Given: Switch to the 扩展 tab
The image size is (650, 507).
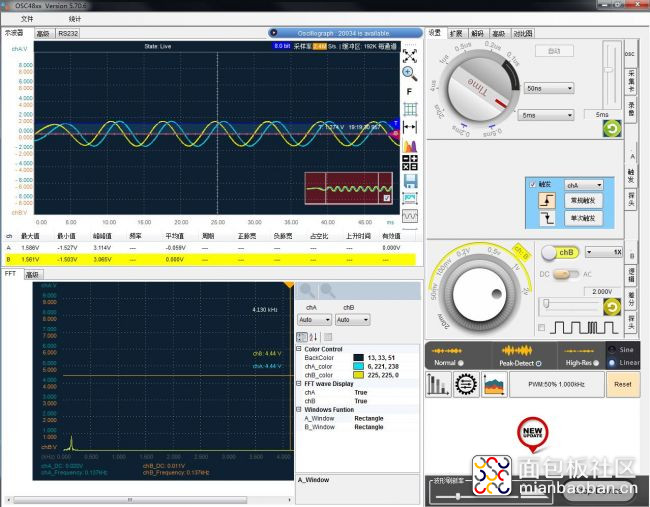Looking at the screenshot, I should tap(456, 33).
